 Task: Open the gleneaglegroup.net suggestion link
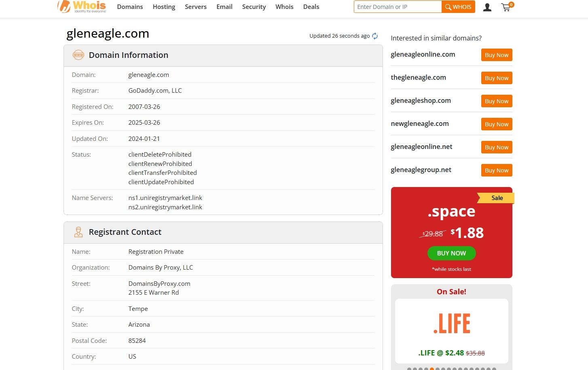pos(421,170)
